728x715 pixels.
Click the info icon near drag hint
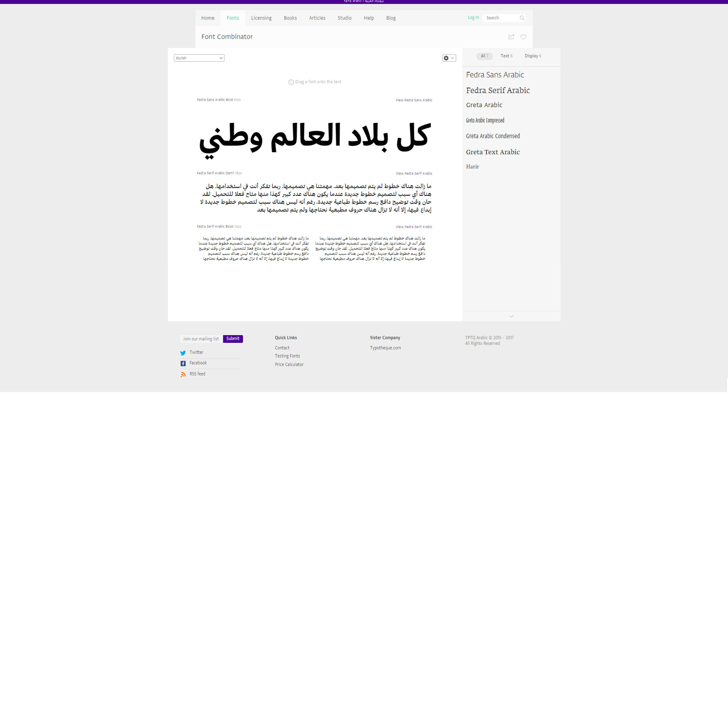point(291,82)
